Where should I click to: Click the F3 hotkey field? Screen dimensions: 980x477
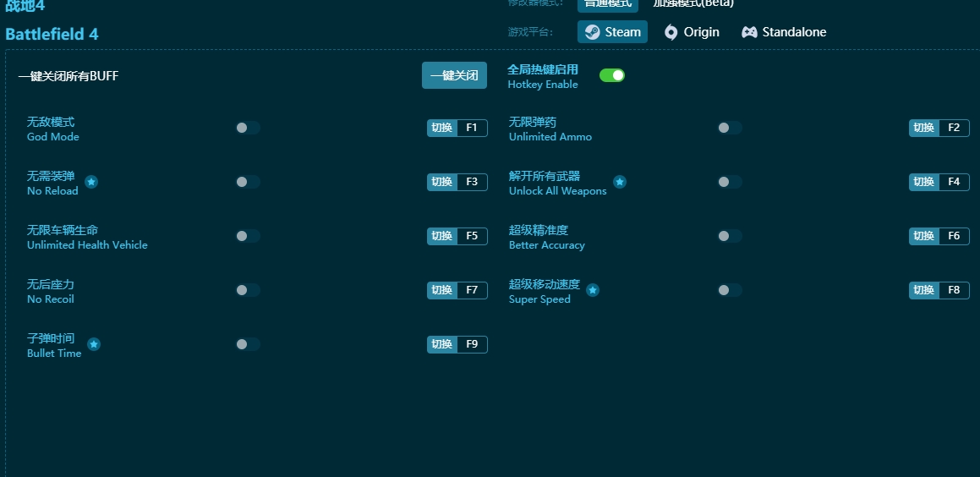(472, 182)
